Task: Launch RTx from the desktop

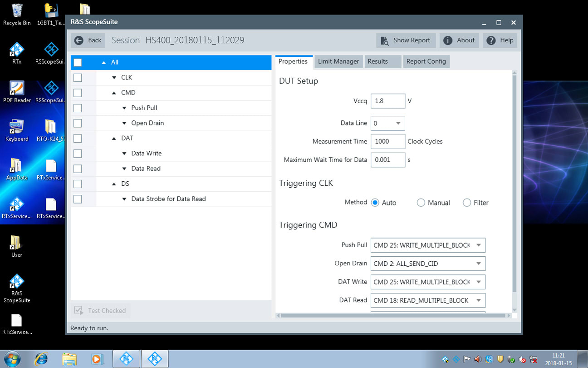Action: 17,50
